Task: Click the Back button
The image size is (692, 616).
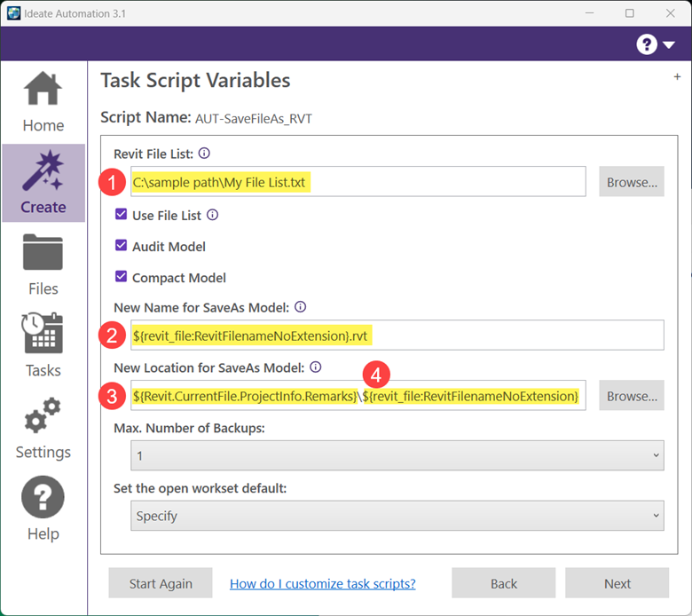Action: coord(504,583)
